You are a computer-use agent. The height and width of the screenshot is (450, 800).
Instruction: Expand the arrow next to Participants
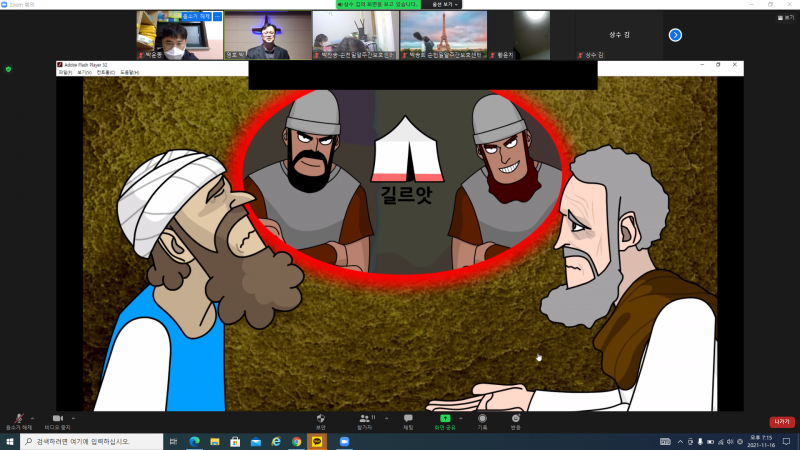click(386, 418)
